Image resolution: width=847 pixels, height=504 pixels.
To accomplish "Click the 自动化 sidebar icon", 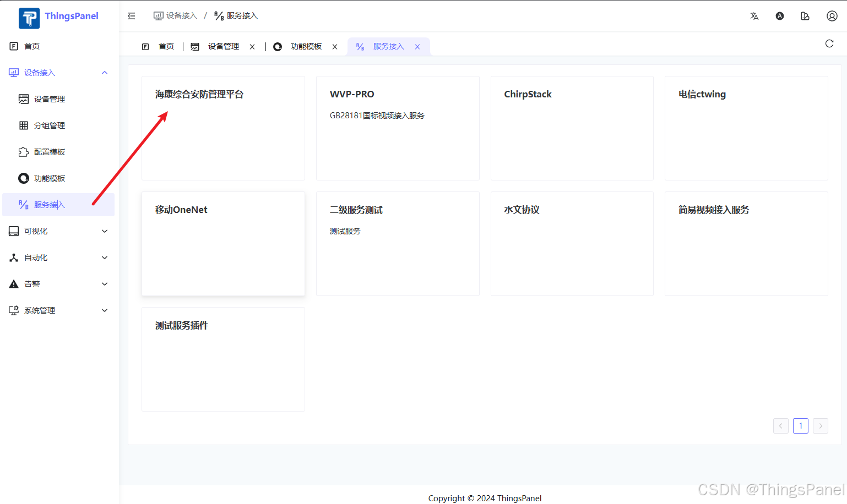I will [x=14, y=258].
